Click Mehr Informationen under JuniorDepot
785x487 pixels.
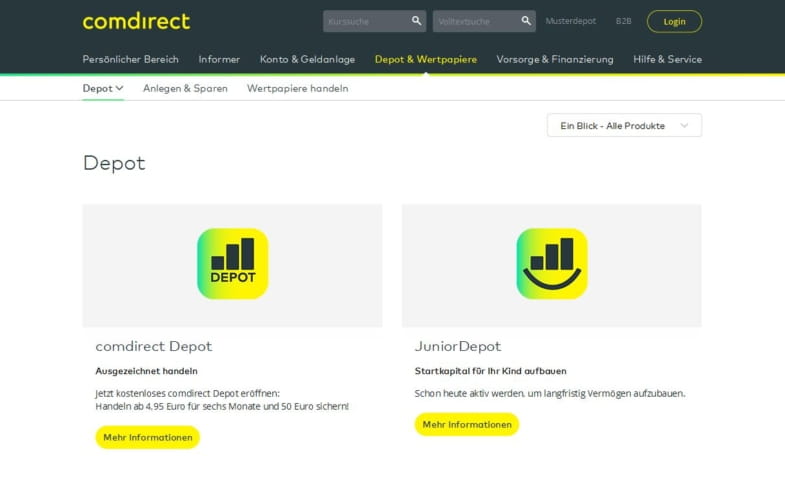[467, 424]
